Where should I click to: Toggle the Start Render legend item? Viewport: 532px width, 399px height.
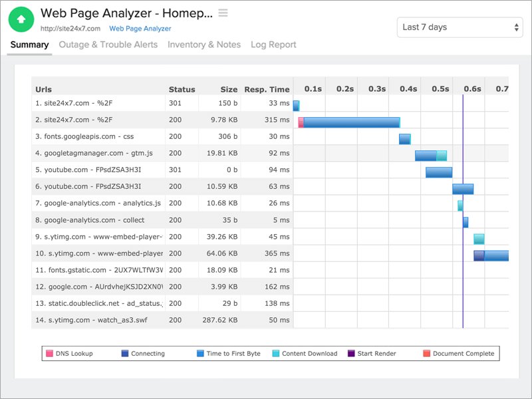click(372, 354)
